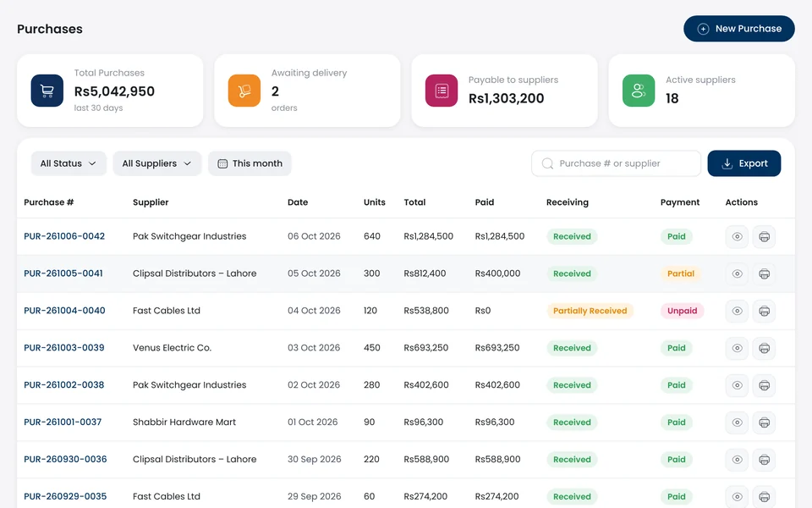
Task: Click the Active suppliers people icon
Action: [x=639, y=91]
